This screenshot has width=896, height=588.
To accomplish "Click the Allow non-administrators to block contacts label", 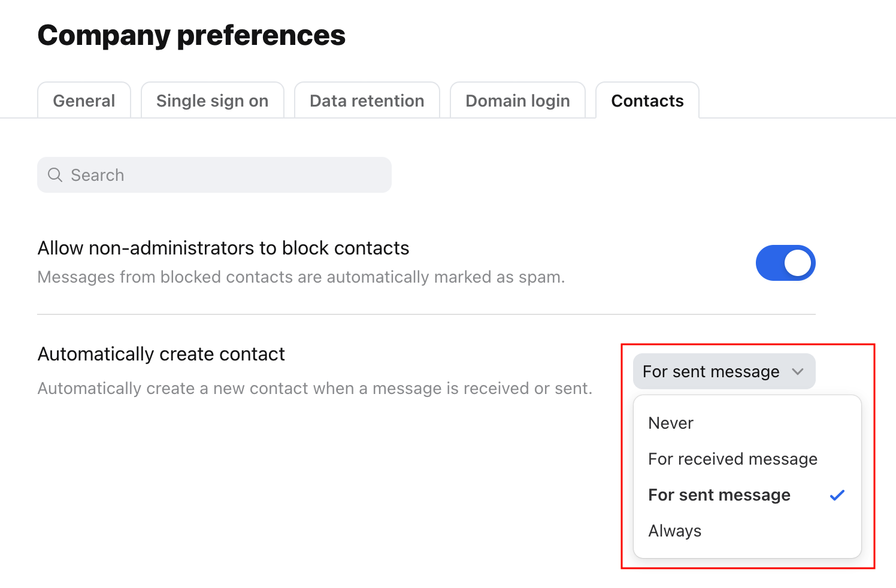I will coord(223,248).
